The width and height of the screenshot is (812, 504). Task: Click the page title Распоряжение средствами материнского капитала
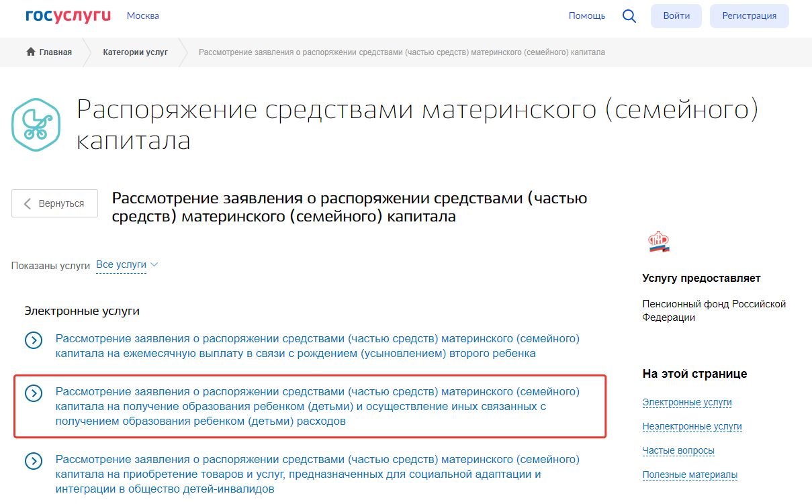(x=418, y=125)
